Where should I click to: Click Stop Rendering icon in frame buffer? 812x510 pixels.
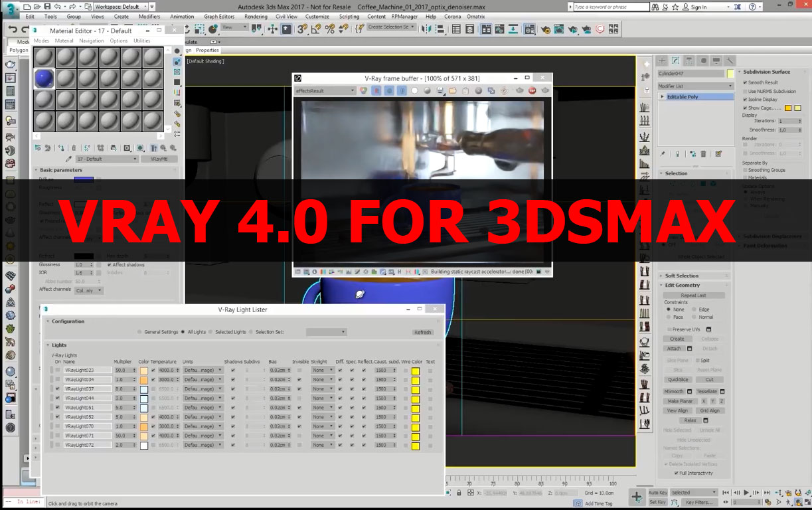click(x=532, y=90)
